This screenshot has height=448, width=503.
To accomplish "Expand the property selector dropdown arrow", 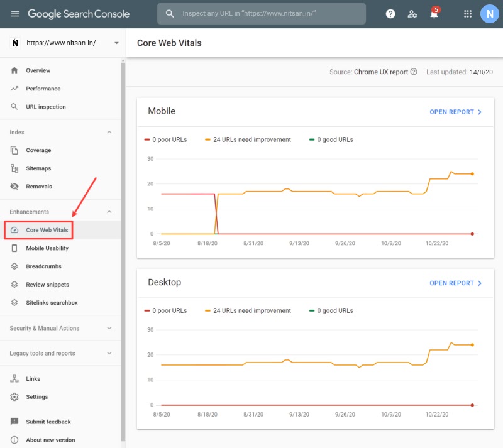I will (116, 43).
